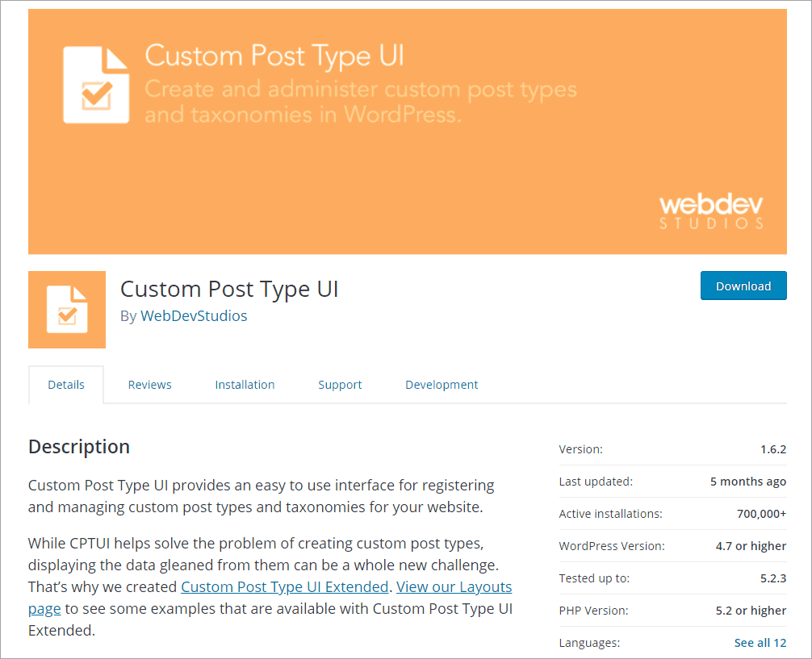Open the Development tab
Screen dimensions: 812x659
click(442, 385)
